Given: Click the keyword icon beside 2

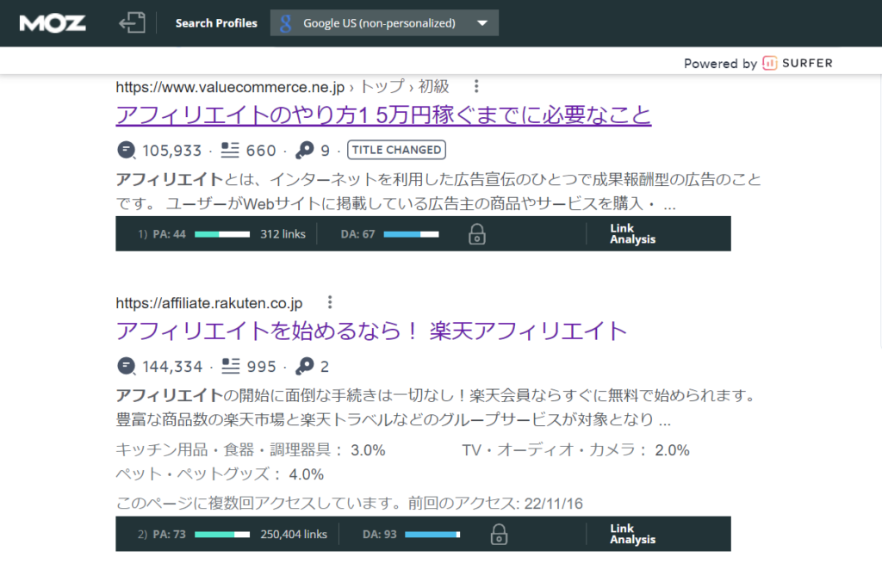Looking at the screenshot, I should 304,367.
